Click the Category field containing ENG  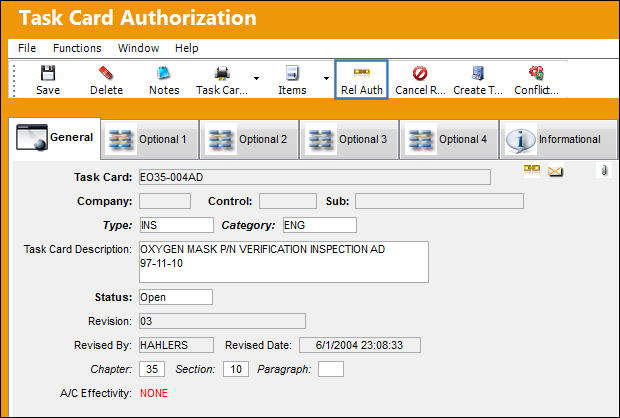click(x=320, y=225)
